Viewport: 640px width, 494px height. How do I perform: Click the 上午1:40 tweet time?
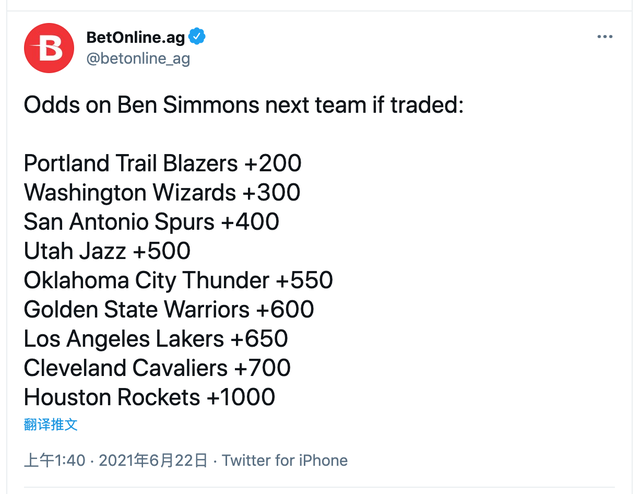point(54,461)
